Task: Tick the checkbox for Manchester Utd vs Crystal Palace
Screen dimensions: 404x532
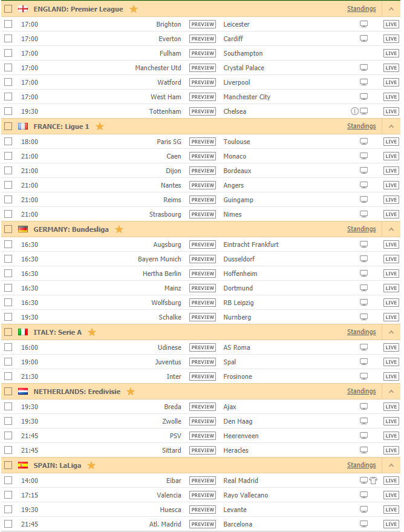Action: (8, 68)
